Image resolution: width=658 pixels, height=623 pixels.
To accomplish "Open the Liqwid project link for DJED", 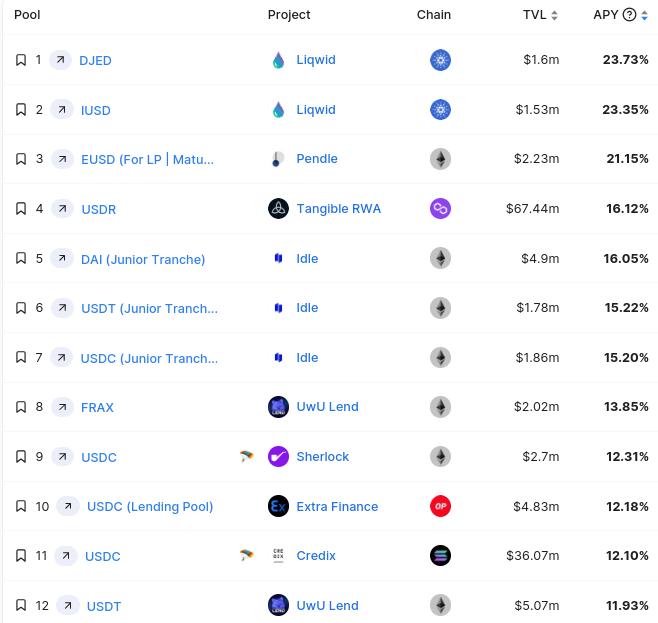I will [316, 60].
